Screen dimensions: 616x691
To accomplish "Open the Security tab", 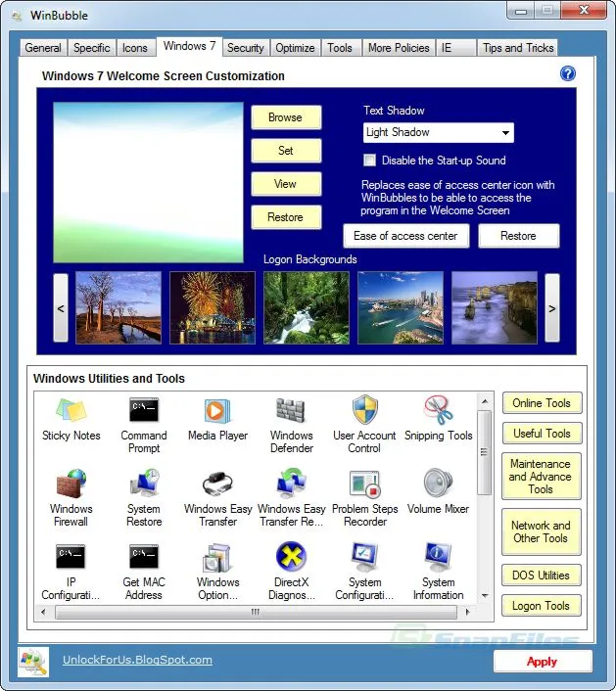I will point(246,48).
